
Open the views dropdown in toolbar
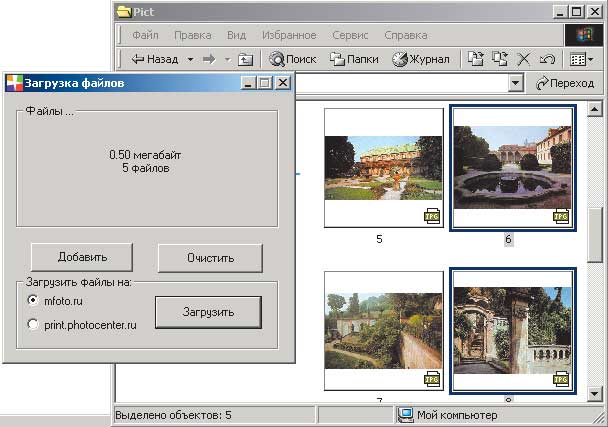pyautogui.click(x=581, y=59)
